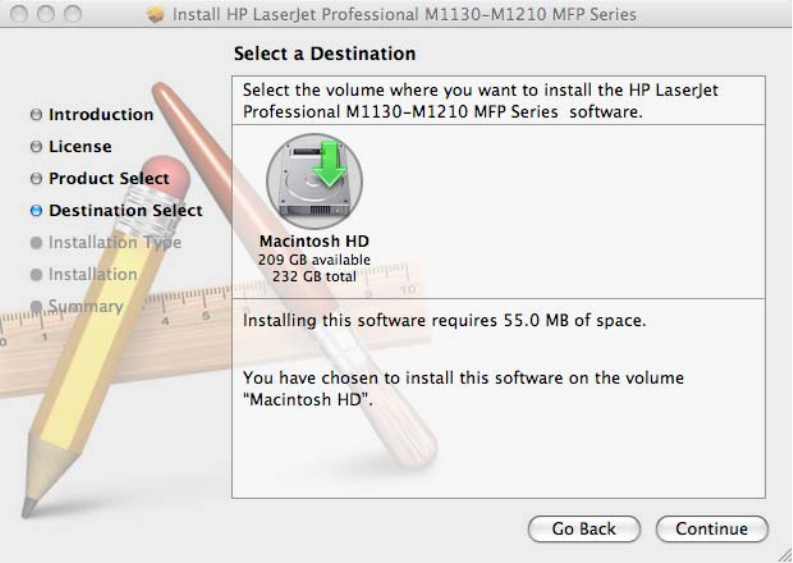Click the minimize window button

[46, 14]
